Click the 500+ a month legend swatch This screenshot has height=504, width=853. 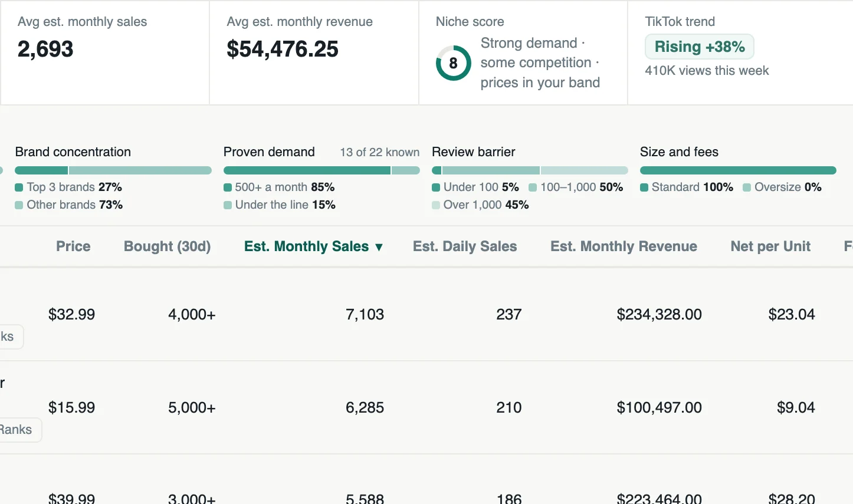tap(228, 187)
